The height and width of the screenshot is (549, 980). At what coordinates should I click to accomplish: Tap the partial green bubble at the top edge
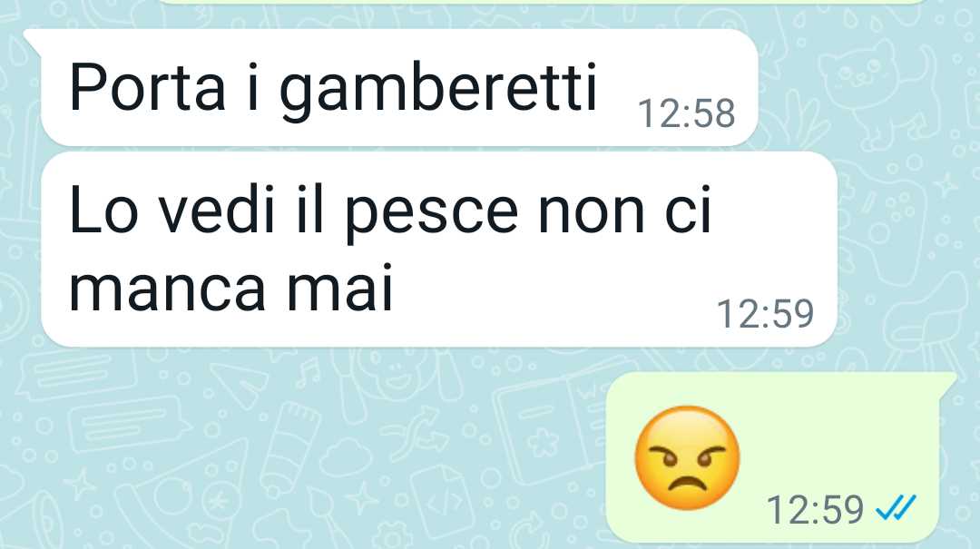point(541,2)
